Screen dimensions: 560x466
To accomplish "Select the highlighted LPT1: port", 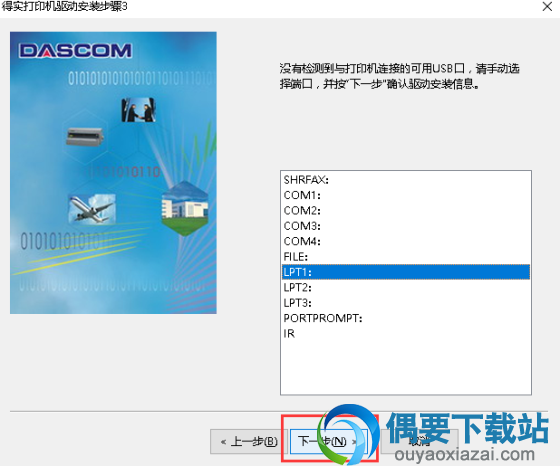I will [406, 272].
